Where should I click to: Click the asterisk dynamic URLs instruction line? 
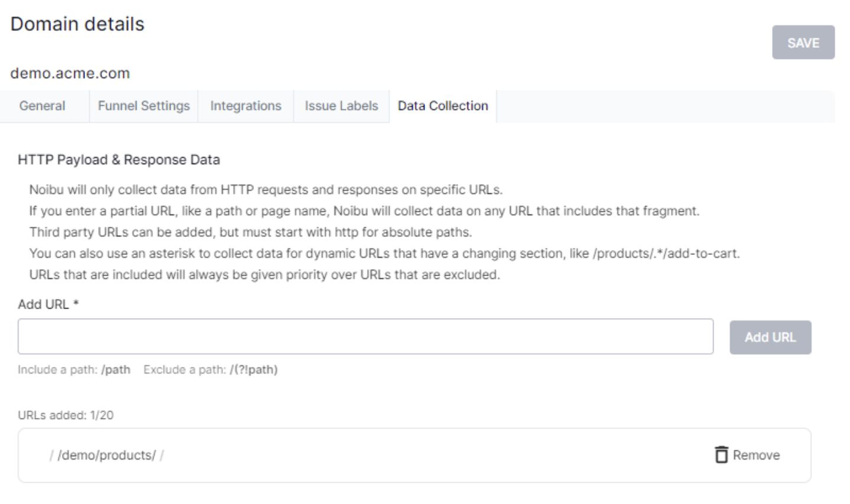pos(384,254)
